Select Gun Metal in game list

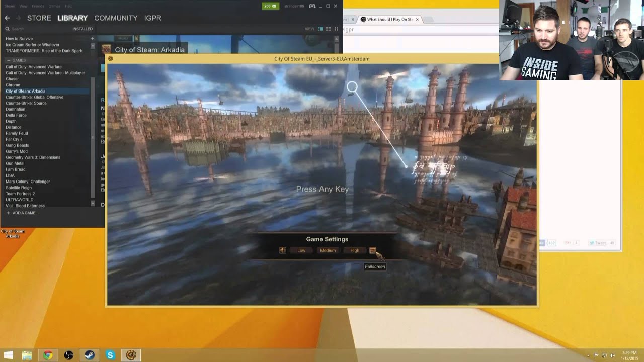[15, 163]
